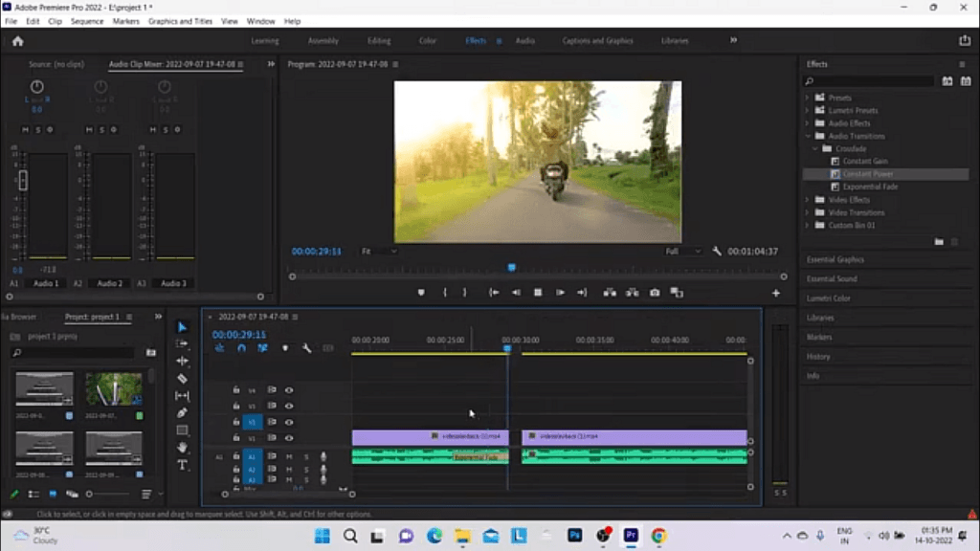Click Mark Out in Program Monitor
The height and width of the screenshot is (551, 980).
click(464, 293)
